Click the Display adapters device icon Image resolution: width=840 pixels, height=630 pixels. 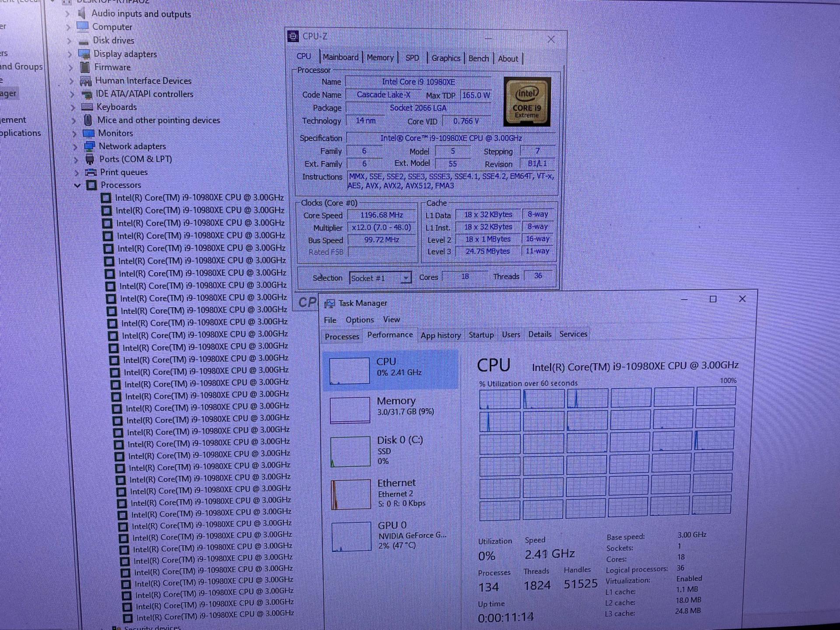(84, 53)
